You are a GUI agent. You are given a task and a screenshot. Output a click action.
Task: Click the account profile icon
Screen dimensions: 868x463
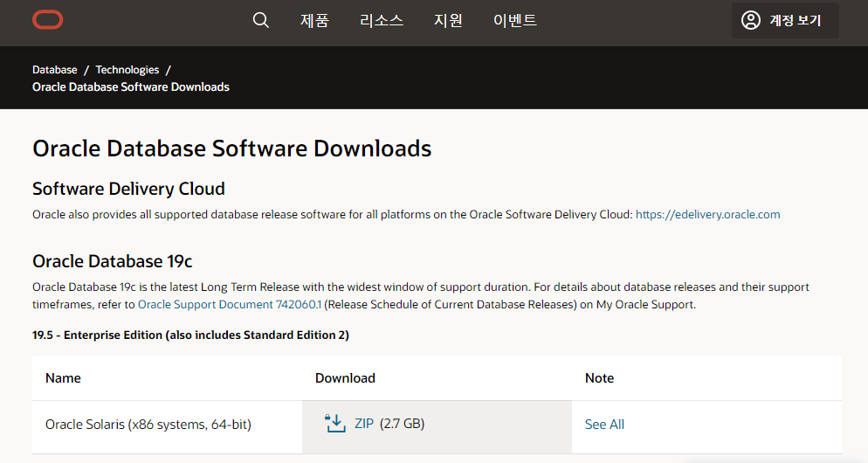pos(751,20)
